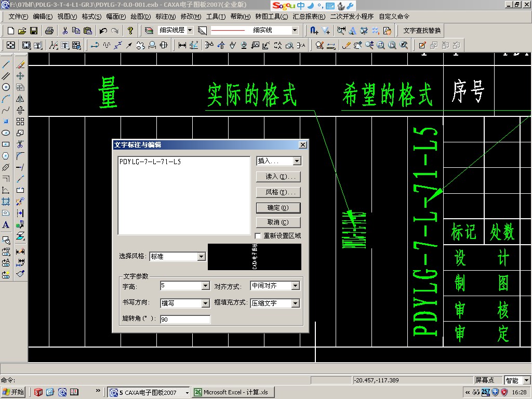The image size is (532, 399).
Task: Open the 编辑(E) menu
Action: click(x=43, y=17)
